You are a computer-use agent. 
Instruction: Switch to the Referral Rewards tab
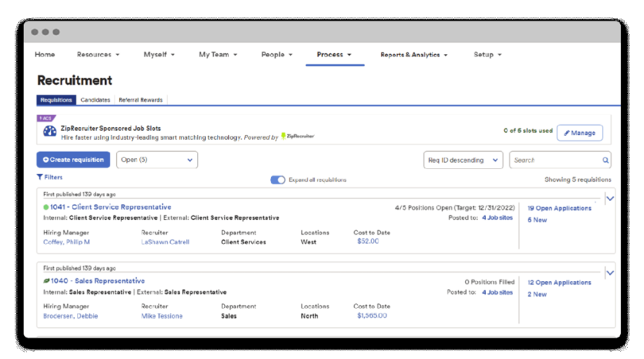141,100
